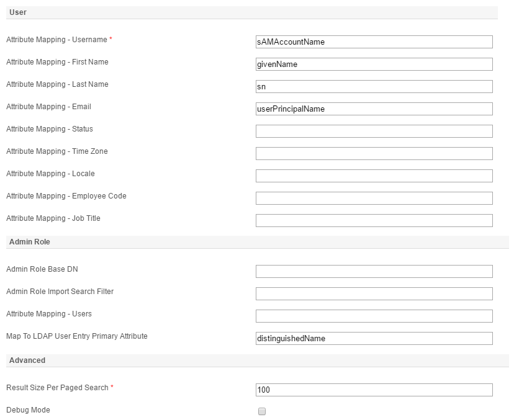Viewport: 514px width, 420px height.
Task: Click the Admin Role Base DN field
Action: pos(374,272)
